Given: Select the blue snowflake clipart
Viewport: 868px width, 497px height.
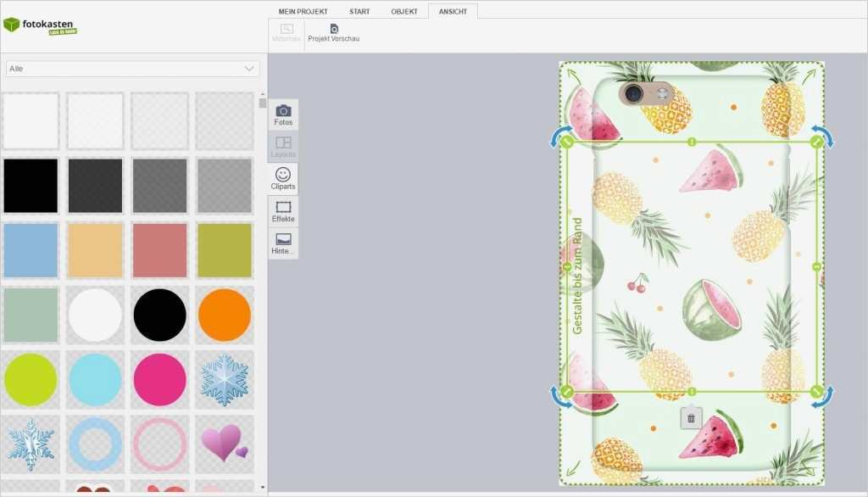Looking at the screenshot, I should 224,380.
